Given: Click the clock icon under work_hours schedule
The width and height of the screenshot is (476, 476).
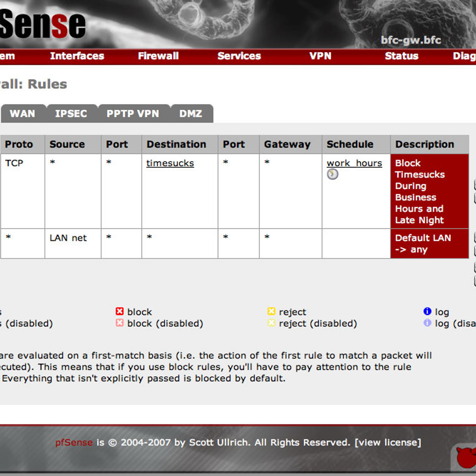Looking at the screenshot, I should pyautogui.click(x=332, y=174).
